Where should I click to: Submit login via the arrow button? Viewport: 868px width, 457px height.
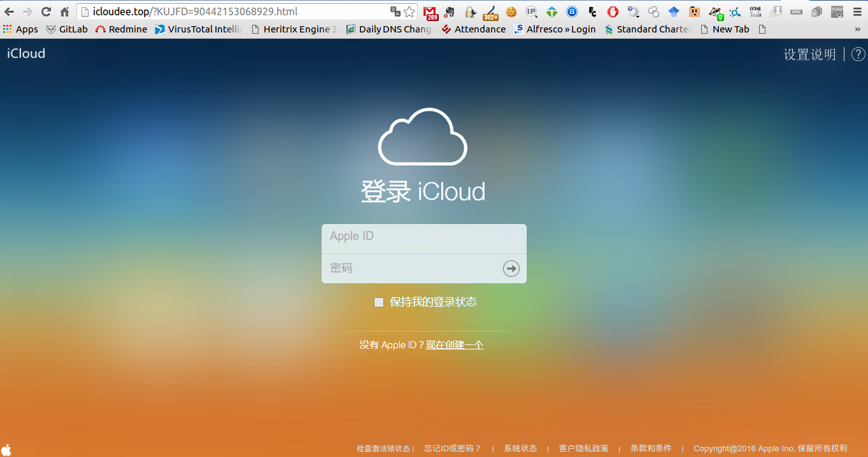[511, 268]
